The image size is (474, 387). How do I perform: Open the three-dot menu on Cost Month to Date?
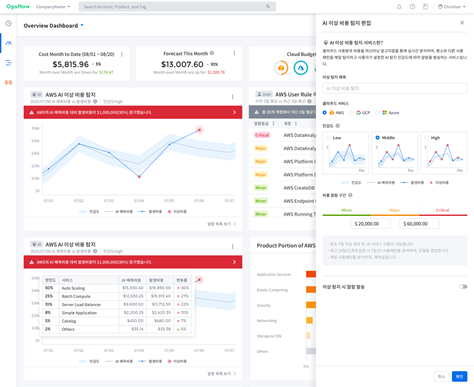click(122, 54)
